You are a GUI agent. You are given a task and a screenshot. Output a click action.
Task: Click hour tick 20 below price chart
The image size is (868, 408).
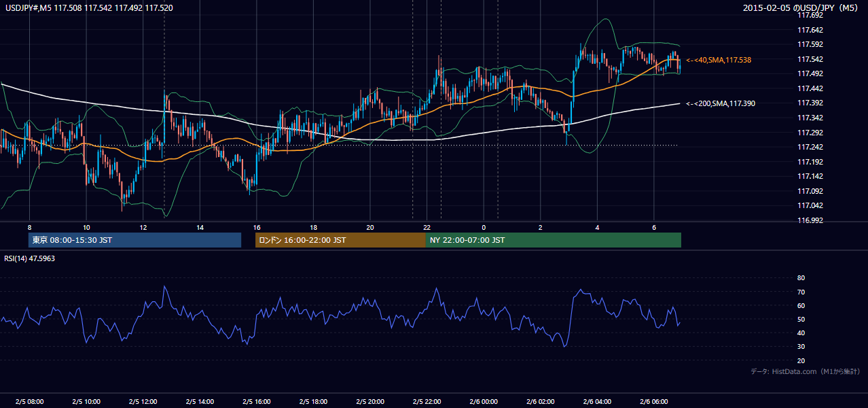coord(369,227)
